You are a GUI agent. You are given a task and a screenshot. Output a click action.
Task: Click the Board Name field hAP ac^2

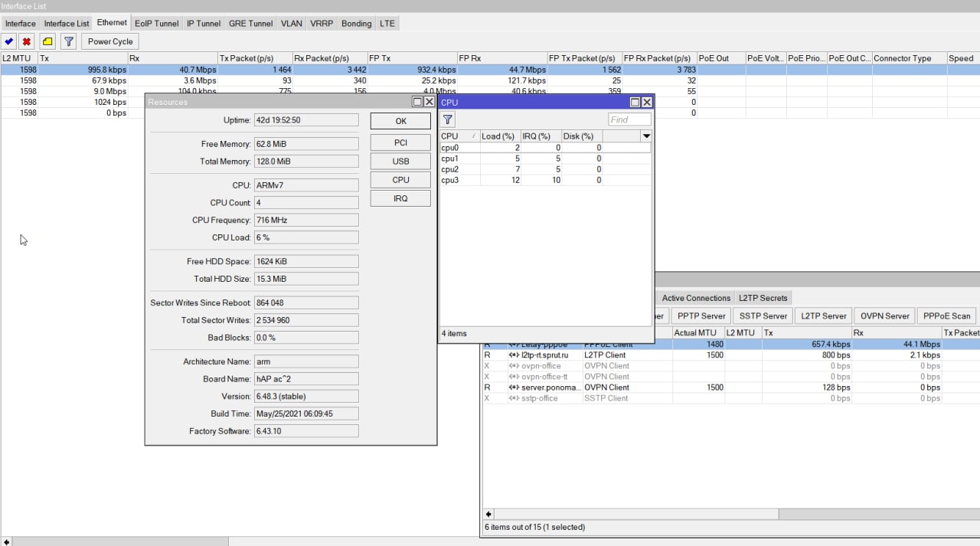(306, 379)
